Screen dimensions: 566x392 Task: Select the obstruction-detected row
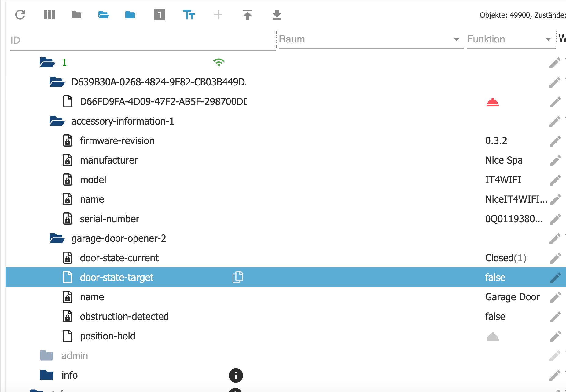(286, 316)
